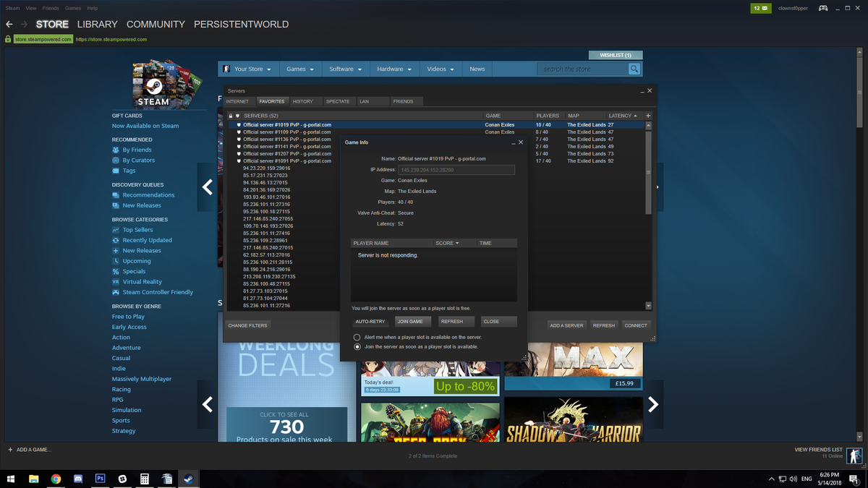The image size is (868, 488).
Task: Open Big Picture mode controller icon
Action: [x=823, y=8]
